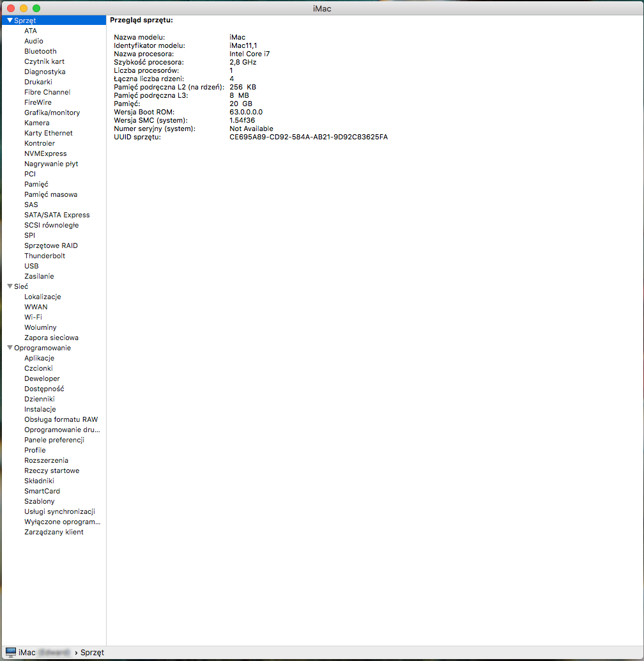Select Oprogramowanie dru… entry

(63, 430)
